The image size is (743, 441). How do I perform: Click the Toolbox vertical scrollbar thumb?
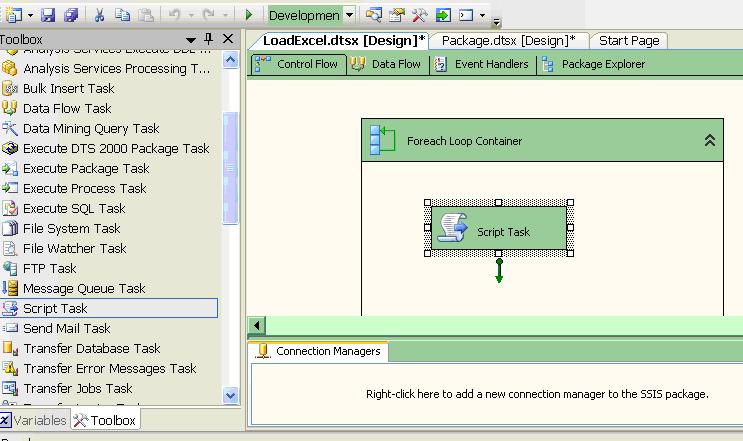point(230,168)
